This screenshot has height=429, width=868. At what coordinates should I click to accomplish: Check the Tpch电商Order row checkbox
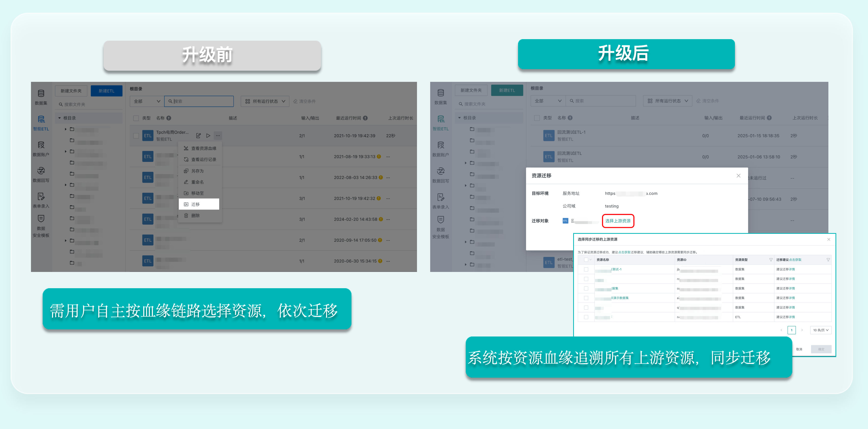tap(136, 135)
